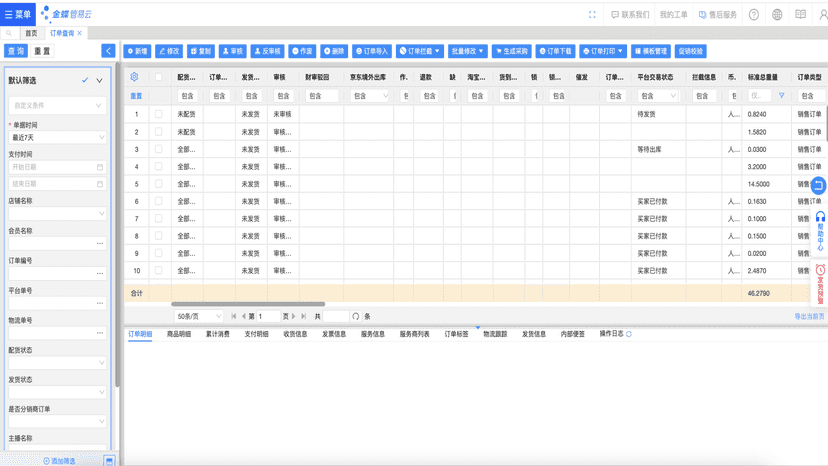Click the horizontal table scrollbar

[248, 304]
